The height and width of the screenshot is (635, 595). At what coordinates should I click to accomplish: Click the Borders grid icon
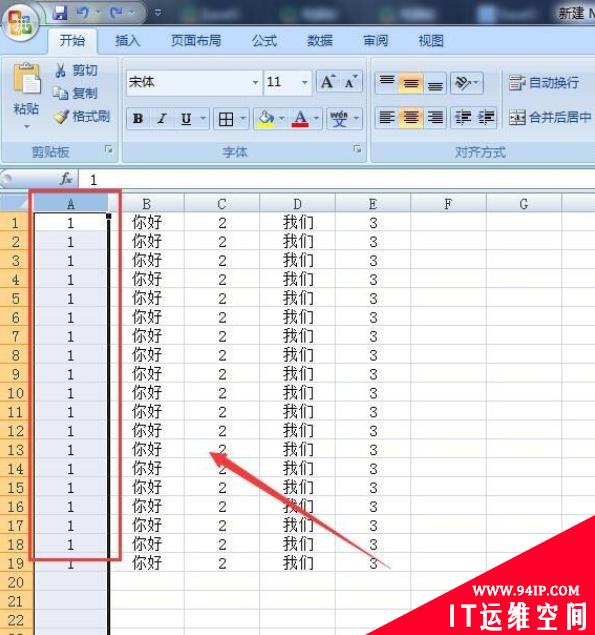click(x=226, y=119)
